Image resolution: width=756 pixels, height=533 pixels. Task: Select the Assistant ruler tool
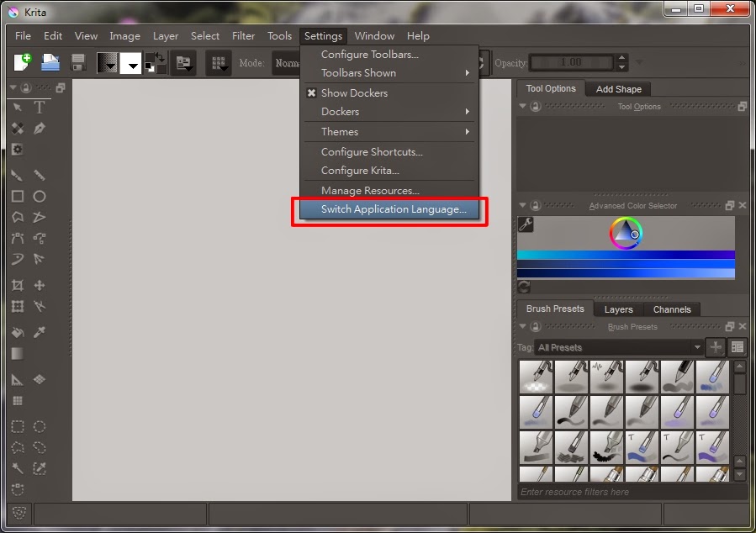[18, 380]
